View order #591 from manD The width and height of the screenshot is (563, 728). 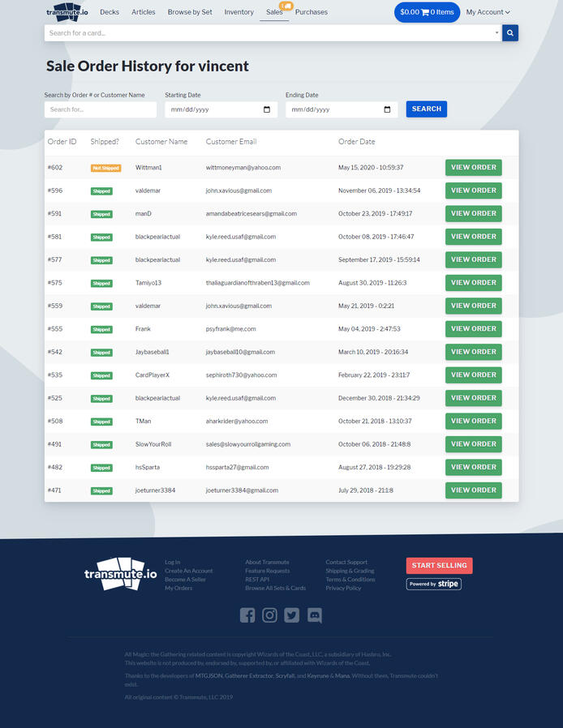[473, 213]
